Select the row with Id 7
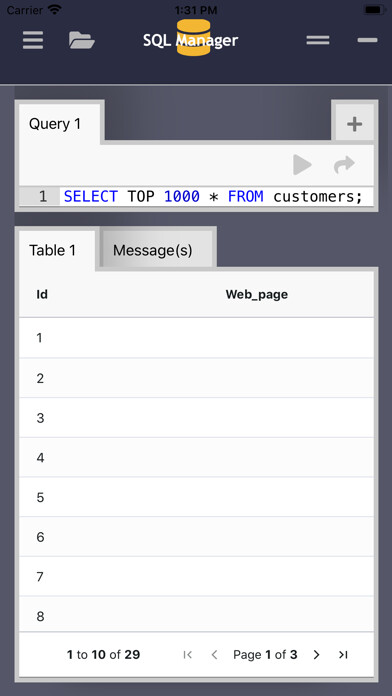 (196, 577)
